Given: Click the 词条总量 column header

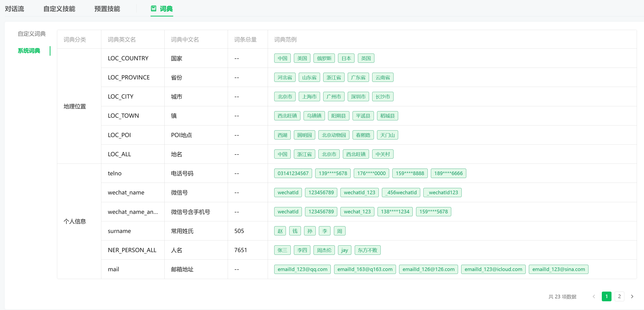Looking at the screenshot, I should (x=245, y=39).
